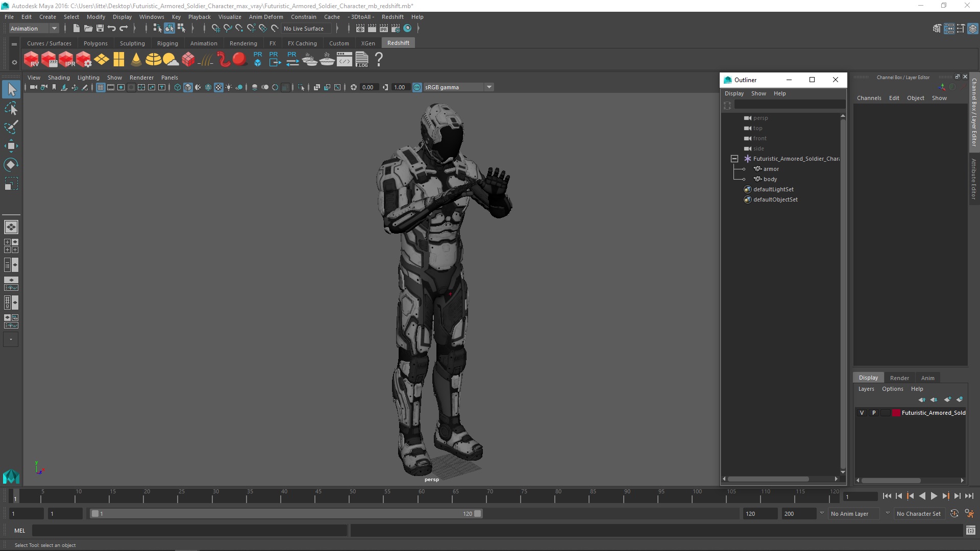Open Channel Box Channels menu
This screenshot has height=551, width=980.
pyautogui.click(x=869, y=98)
